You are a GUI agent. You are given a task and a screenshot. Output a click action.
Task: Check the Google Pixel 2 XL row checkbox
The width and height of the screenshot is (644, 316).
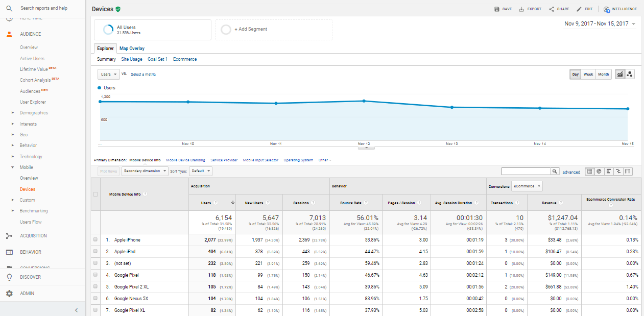click(96, 287)
